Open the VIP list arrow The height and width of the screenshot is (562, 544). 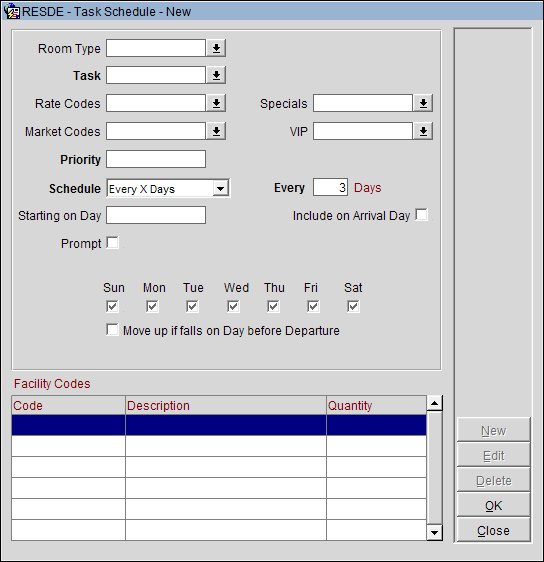click(423, 131)
